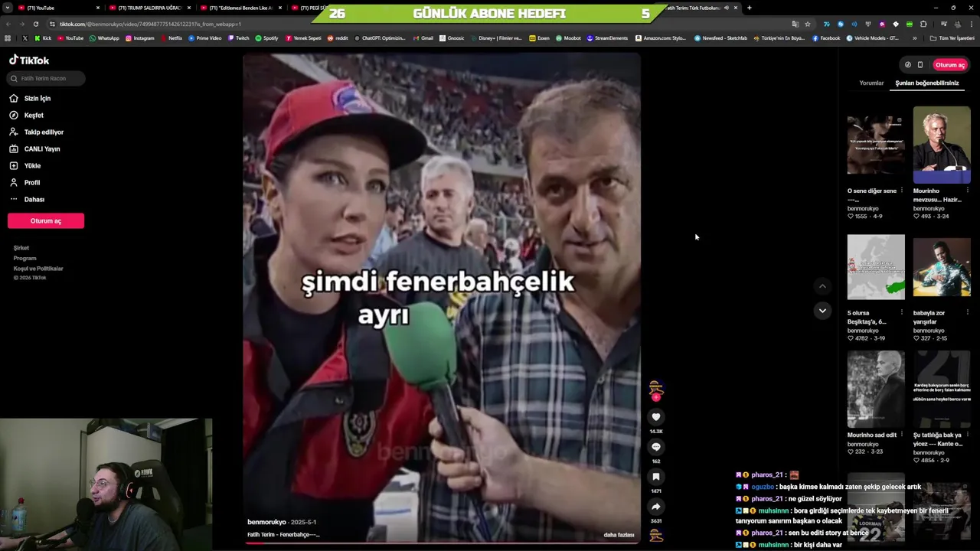Open 'Mourinho sad edit' video thumbnail
980x551 pixels.
[876, 389]
